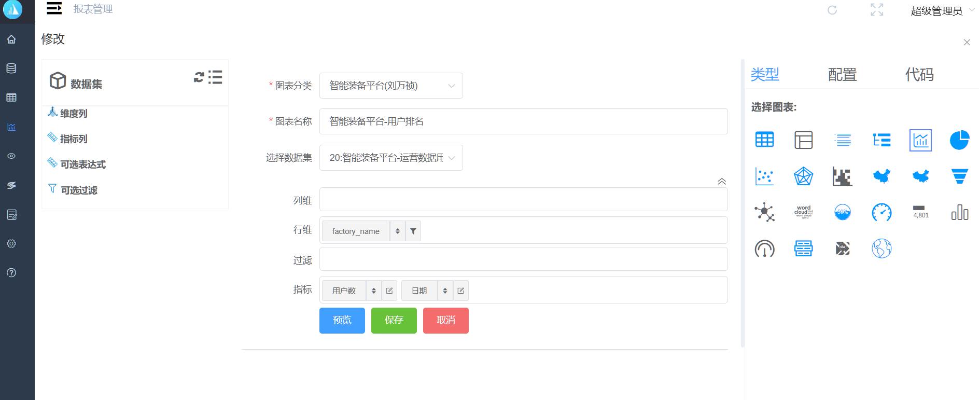Choose the pie chart type
Image resolution: width=980 pixels, height=400 pixels.
click(959, 140)
